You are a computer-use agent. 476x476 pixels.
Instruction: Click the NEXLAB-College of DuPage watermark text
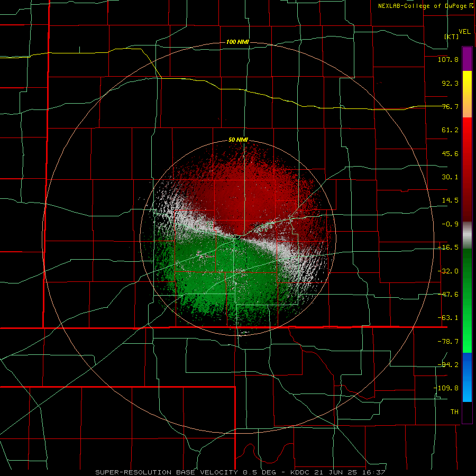pyautogui.click(x=426, y=6)
